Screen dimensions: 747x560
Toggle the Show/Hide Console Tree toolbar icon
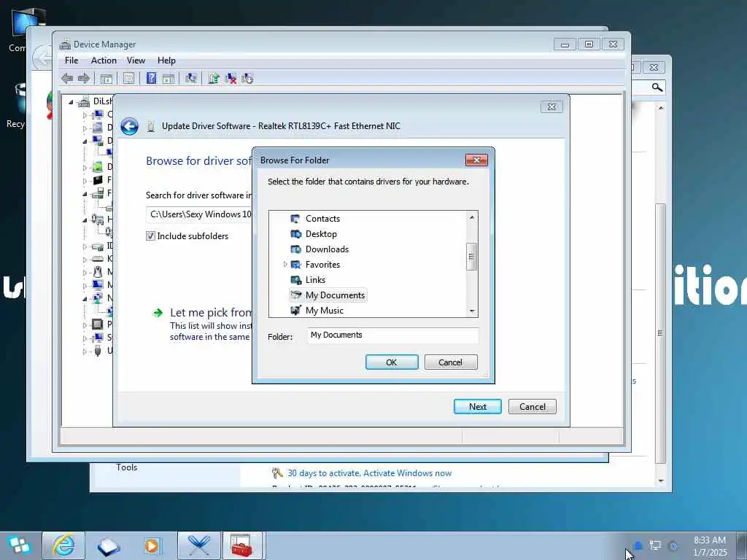107,79
